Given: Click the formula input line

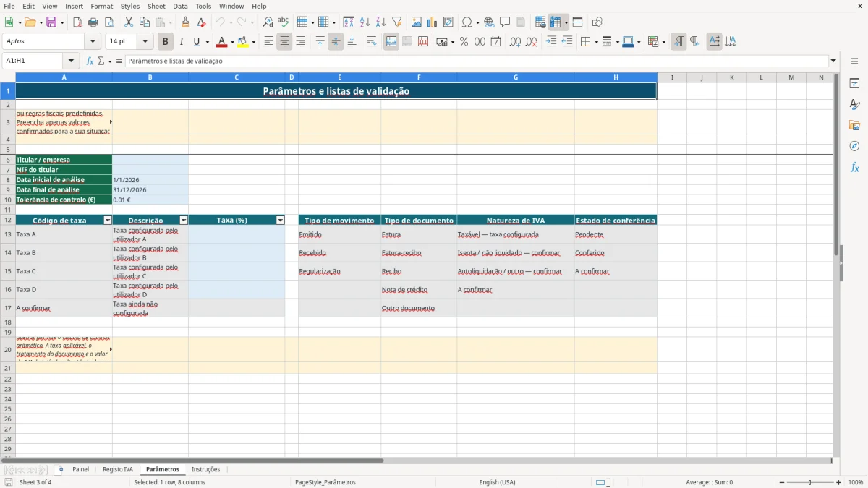Looking at the screenshot, I should (x=476, y=61).
